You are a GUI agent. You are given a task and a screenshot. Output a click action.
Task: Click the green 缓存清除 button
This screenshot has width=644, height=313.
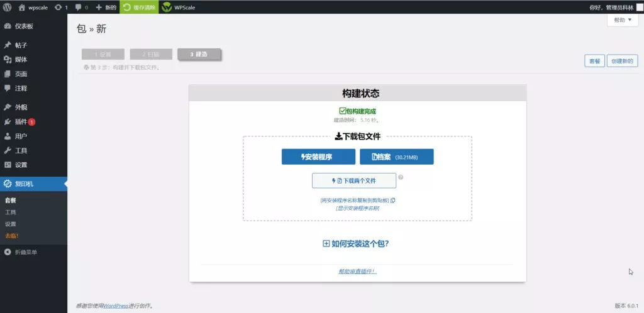139,8
